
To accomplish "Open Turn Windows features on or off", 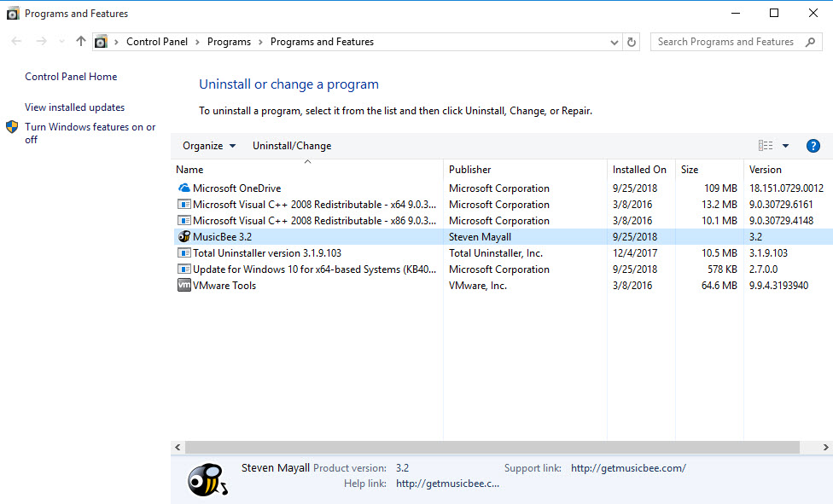I will (x=90, y=133).
